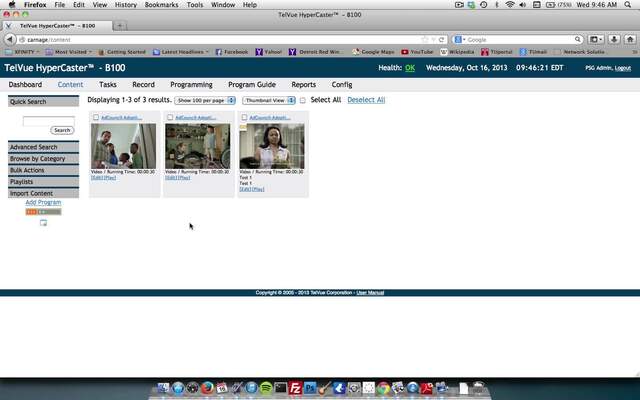Switch to the Programming tab

(191, 85)
